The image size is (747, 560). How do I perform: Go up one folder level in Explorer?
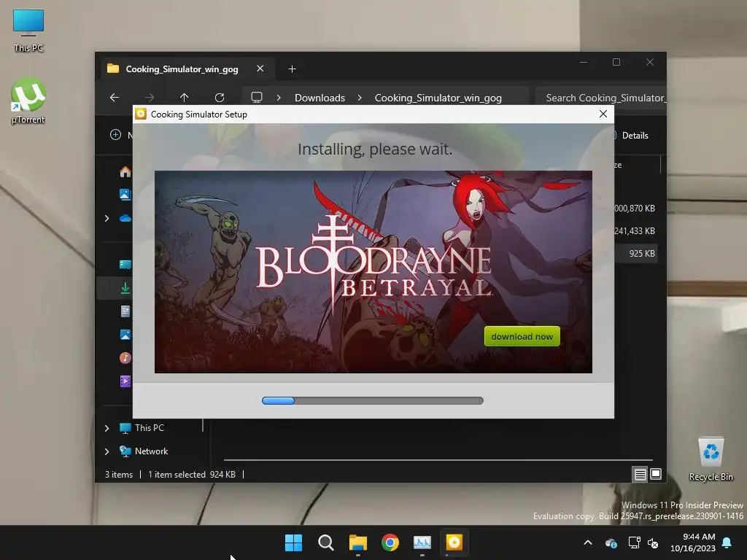184,98
